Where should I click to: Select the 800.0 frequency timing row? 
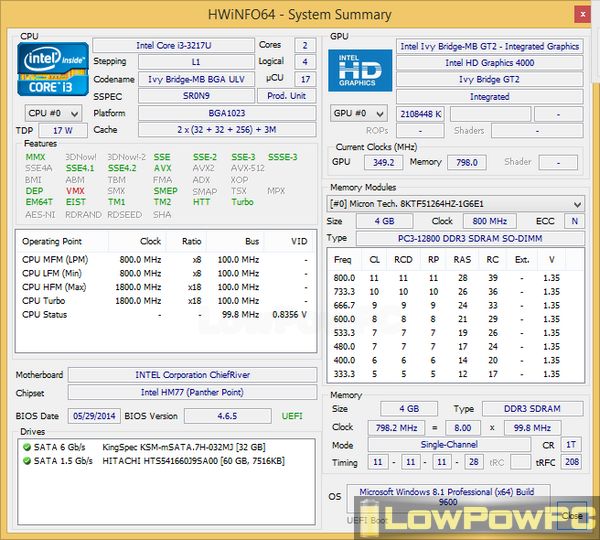click(x=455, y=278)
